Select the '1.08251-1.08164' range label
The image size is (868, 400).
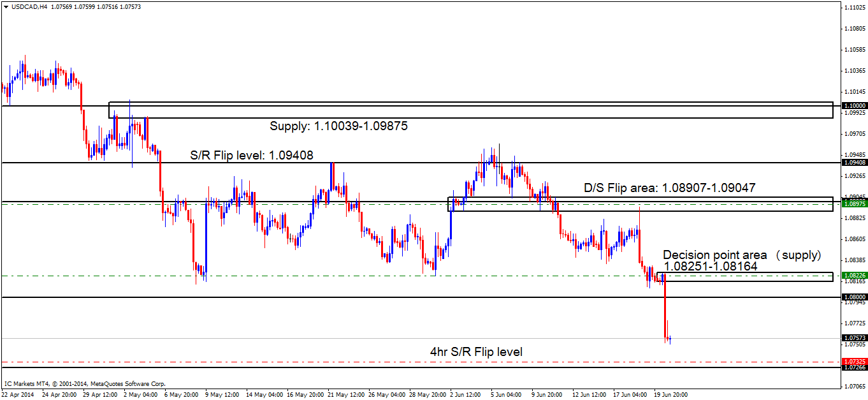[711, 267]
